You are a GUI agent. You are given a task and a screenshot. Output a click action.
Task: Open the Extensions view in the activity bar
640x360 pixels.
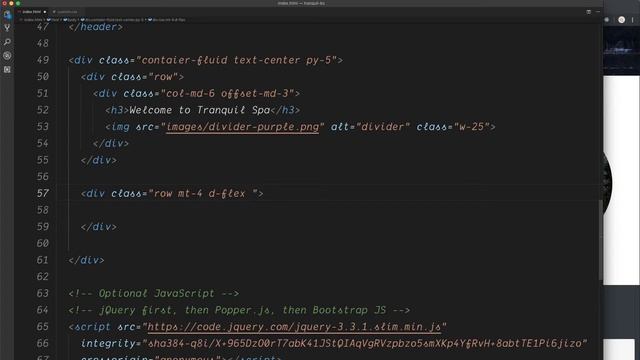tap(7, 69)
